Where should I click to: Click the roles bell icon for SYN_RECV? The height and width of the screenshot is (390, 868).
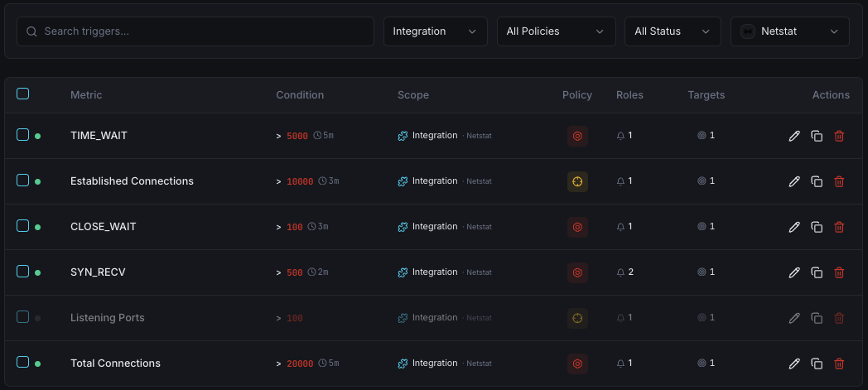[620, 272]
